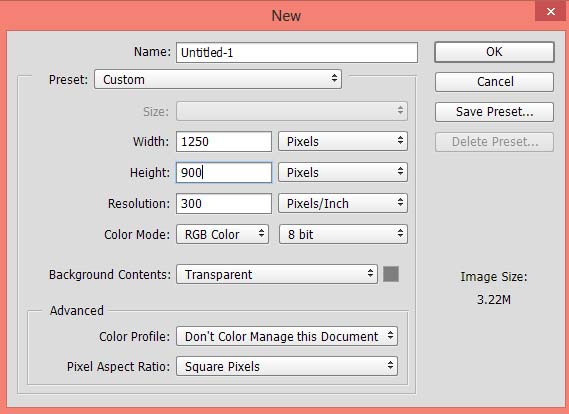Close the New dialog window
This screenshot has height=414, width=569.
[551, 11]
